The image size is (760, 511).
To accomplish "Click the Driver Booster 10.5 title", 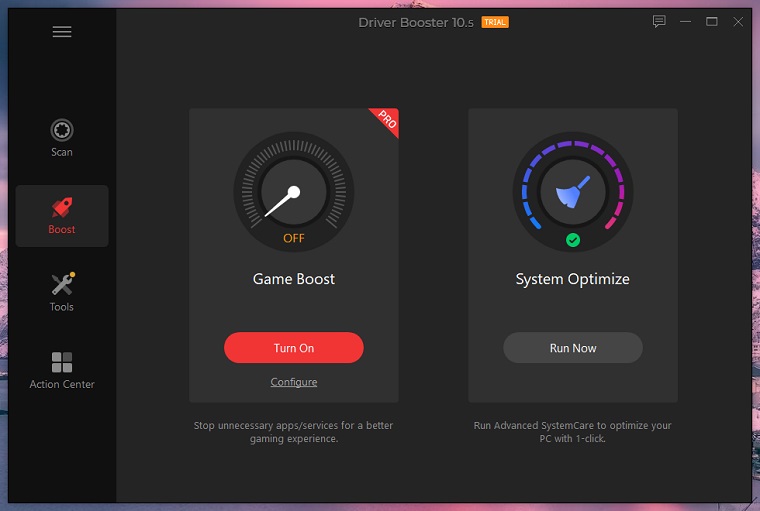I will pyautogui.click(x=416, y=23).
